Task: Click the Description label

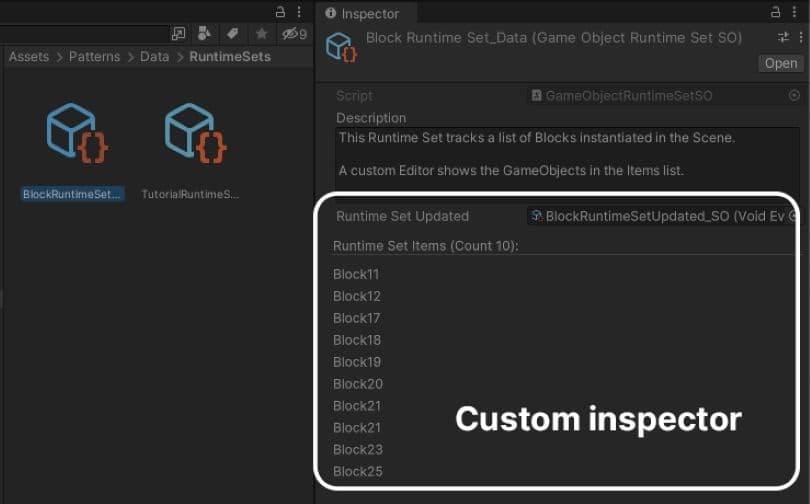Action: pos(371,118)
